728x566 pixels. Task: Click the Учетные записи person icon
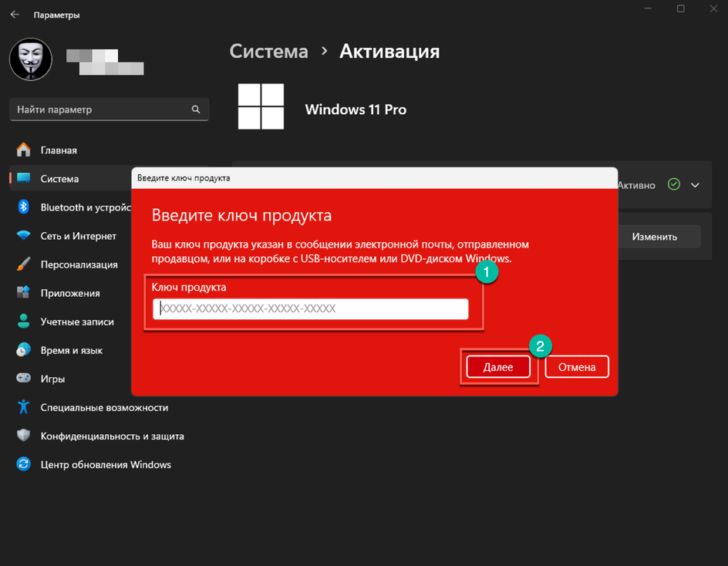(x=23, y=322)
